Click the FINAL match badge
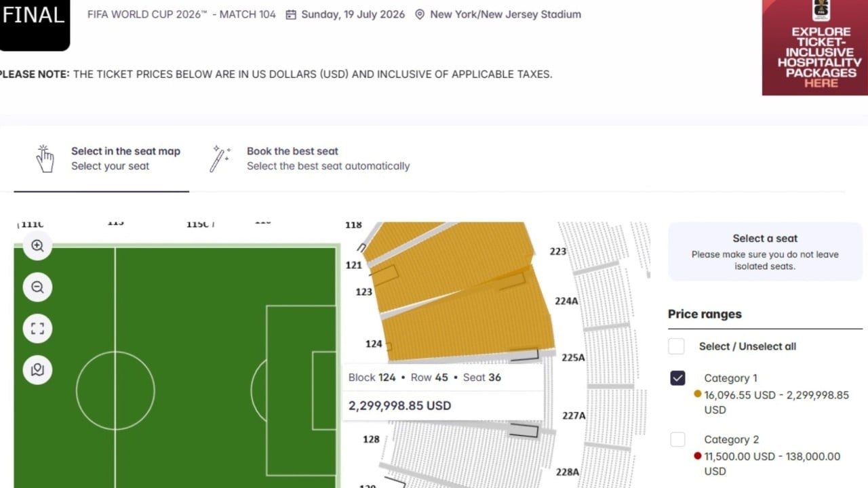Image resolution: width=868 pixels, height=488 pixels. (x=34, y=20)
